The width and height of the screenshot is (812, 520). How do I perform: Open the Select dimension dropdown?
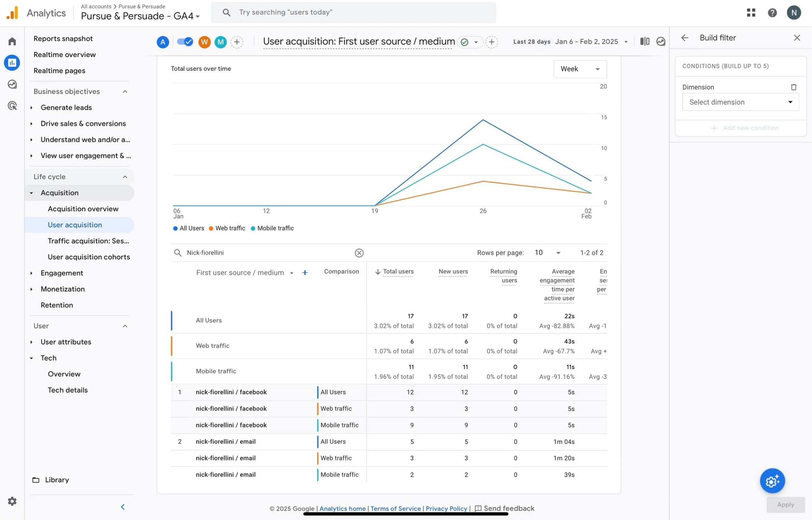pyautogui.click(x=741, y=102)
